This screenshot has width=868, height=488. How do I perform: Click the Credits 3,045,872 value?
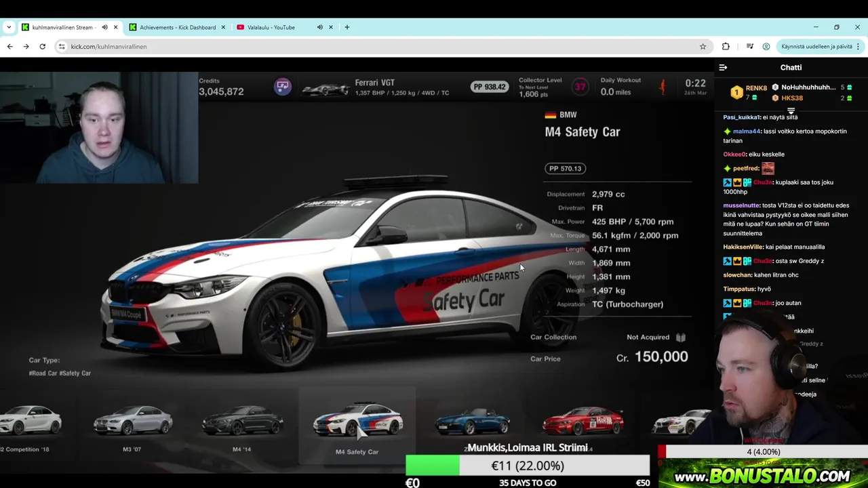221,91
